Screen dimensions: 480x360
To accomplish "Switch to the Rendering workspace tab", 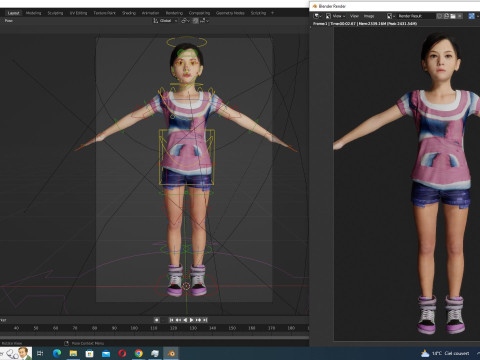I will pos(174,13).
